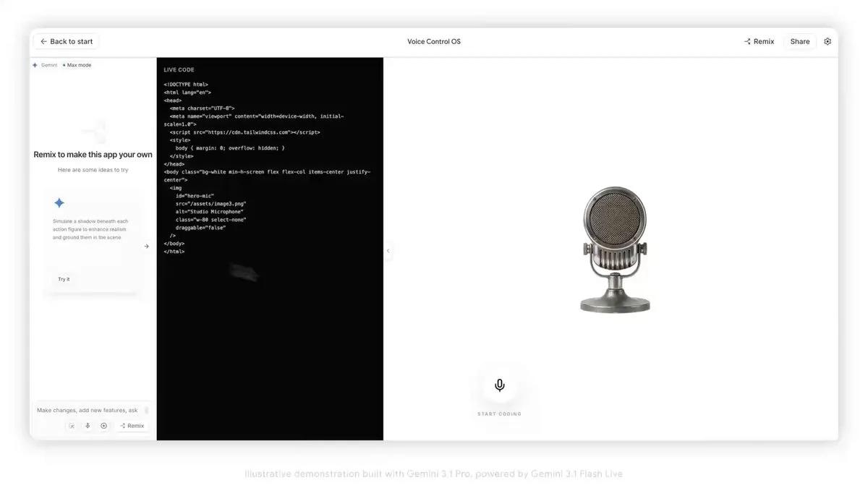The height and width of the screenshot is (488, 868).
Task: Click the plus icon in the chat bar
Action: (103, 425)
